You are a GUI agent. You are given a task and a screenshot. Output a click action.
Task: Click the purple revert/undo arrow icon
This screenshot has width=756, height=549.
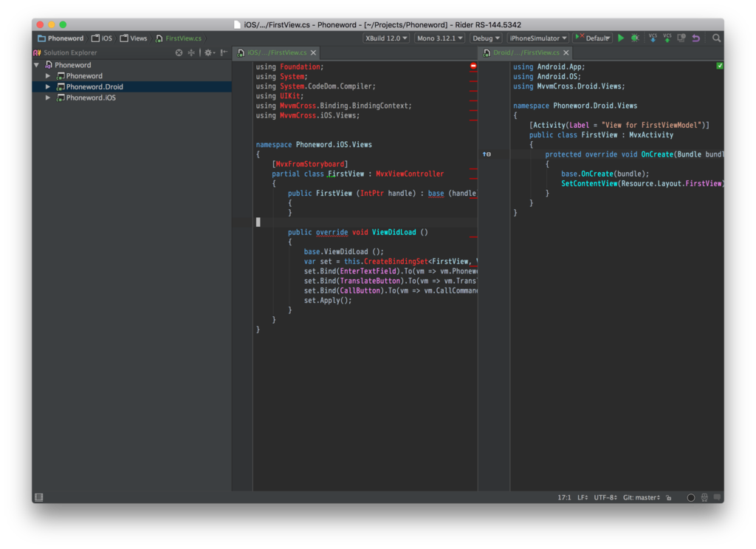click(696, 38)
